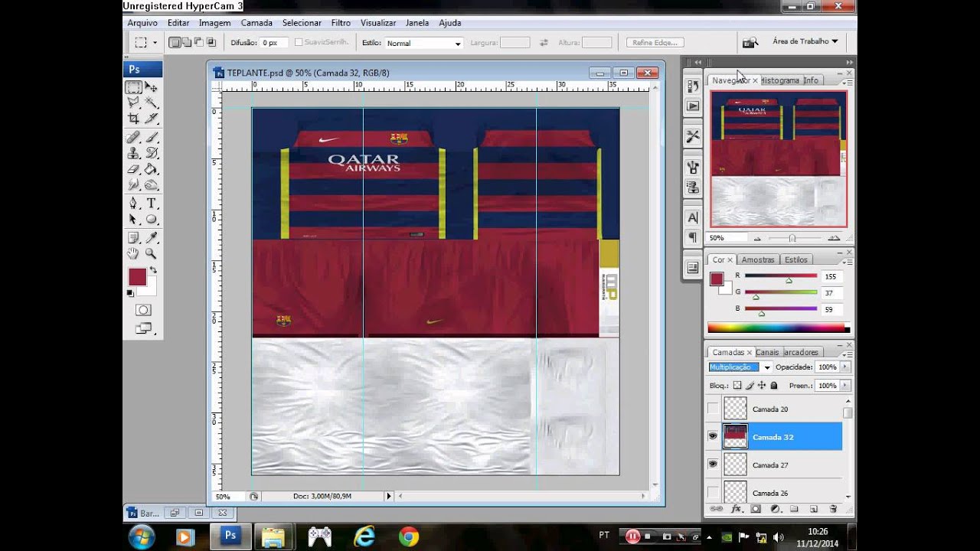Select the Clone Stamp tool
Image resolution: width=980 pixels, height=551 pixels.
133,153
